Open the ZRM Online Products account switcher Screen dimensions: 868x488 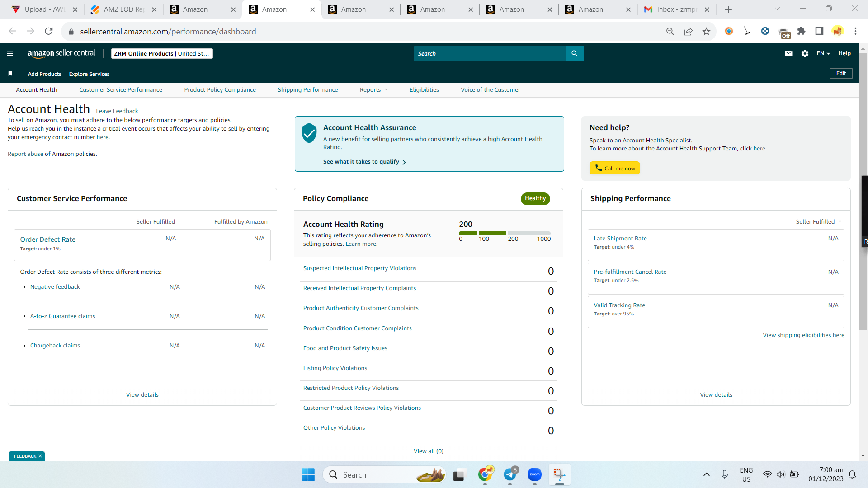(162, 53)
